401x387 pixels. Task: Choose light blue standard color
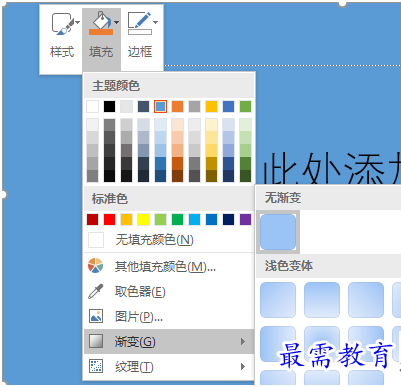click(194, 219)
